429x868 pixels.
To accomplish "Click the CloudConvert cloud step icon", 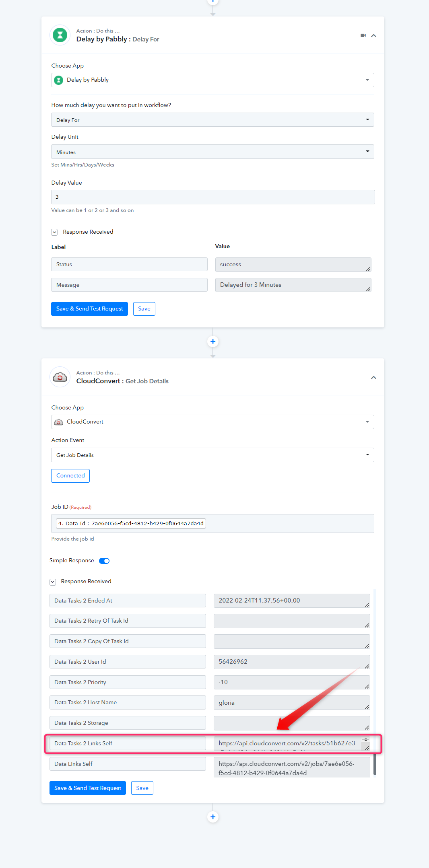I will [60, 377].
